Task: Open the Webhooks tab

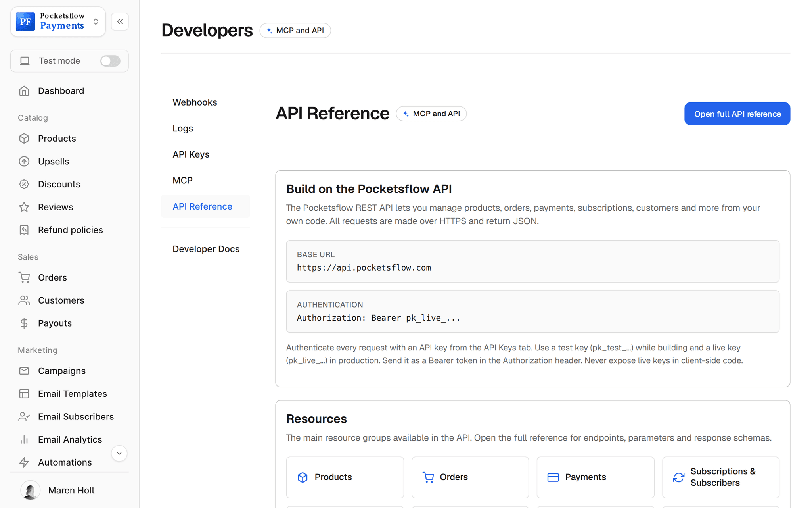Action: 205,102
